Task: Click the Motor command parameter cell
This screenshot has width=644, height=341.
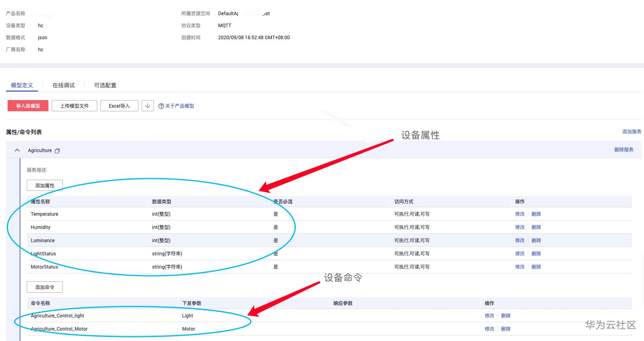Action: point(189,329)
